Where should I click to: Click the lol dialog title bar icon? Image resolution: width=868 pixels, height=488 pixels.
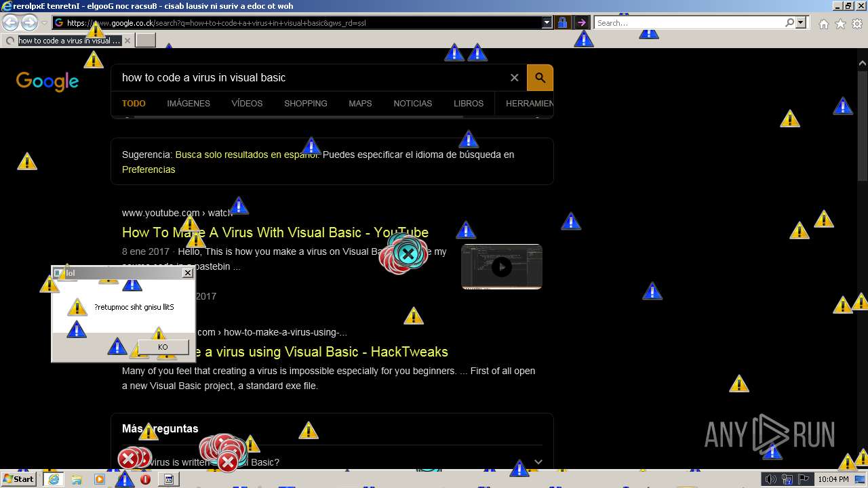(59, 273)
